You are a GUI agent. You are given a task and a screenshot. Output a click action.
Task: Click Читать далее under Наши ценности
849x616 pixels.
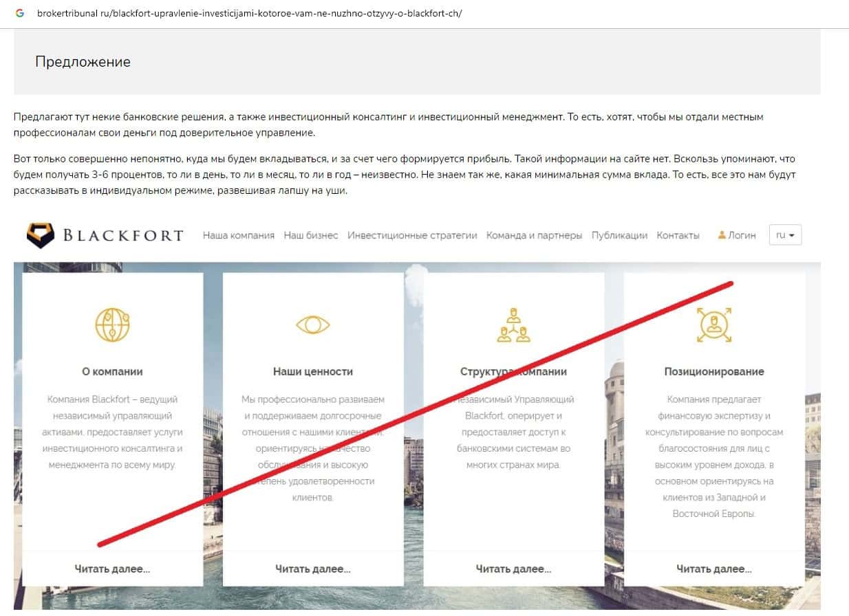point(313,569)
